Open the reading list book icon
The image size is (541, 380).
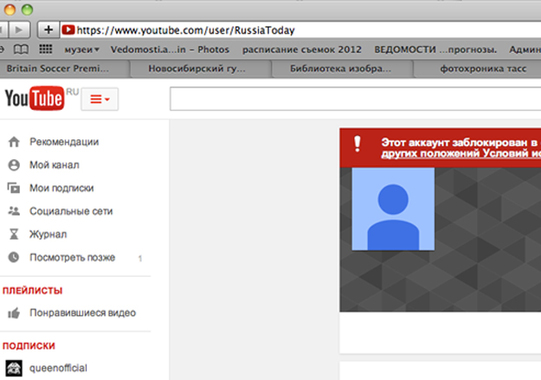click(x=21, y=49)
